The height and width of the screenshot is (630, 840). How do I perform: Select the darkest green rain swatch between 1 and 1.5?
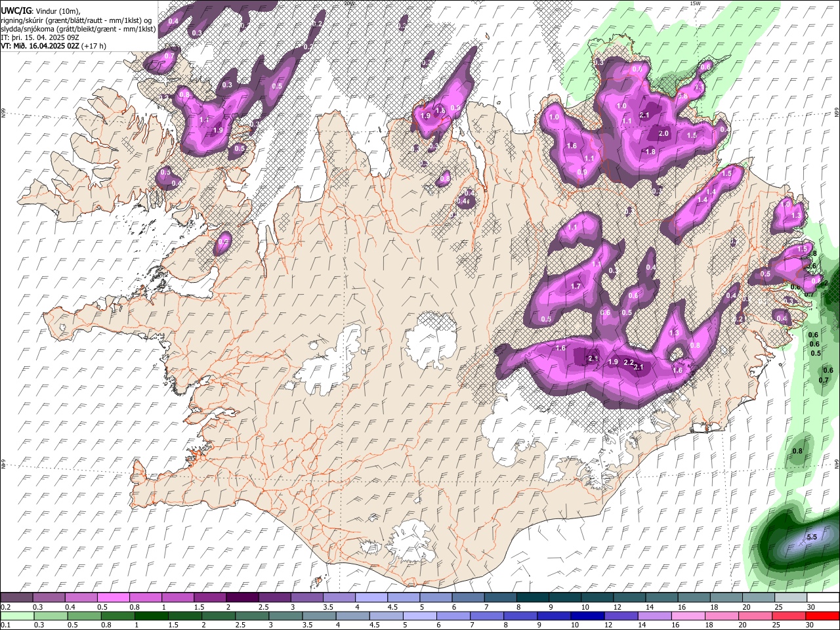pyautogui.click(x=151, y=616)
